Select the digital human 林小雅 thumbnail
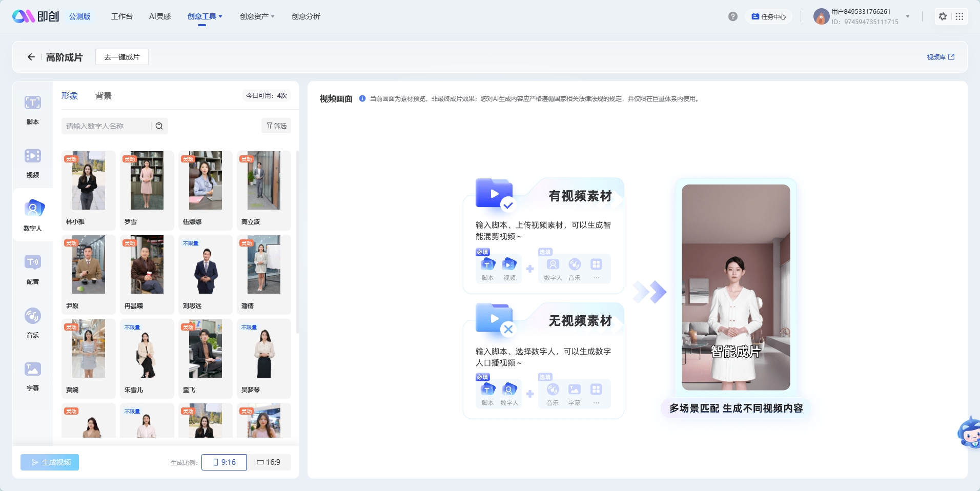This screenshot has height=491, width=980. [89, 181]
